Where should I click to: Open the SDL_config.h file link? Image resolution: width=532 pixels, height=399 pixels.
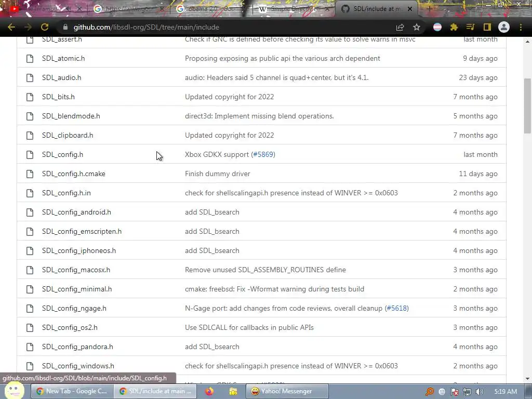[x=62, y=154]
